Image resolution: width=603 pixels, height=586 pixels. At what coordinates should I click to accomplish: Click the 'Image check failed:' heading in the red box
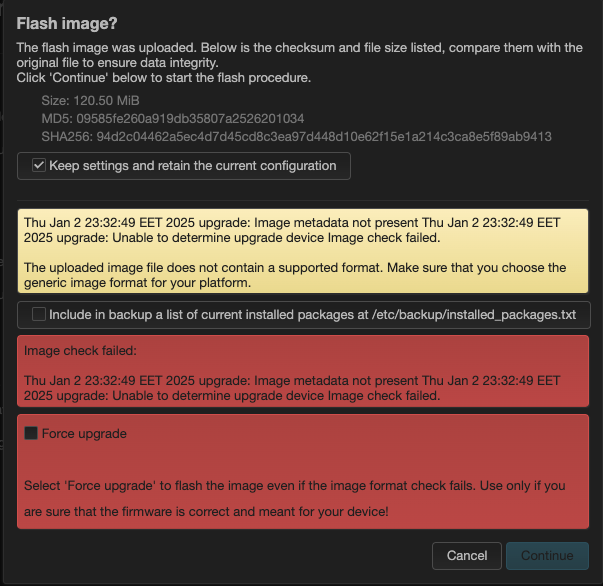pos(80,351)
